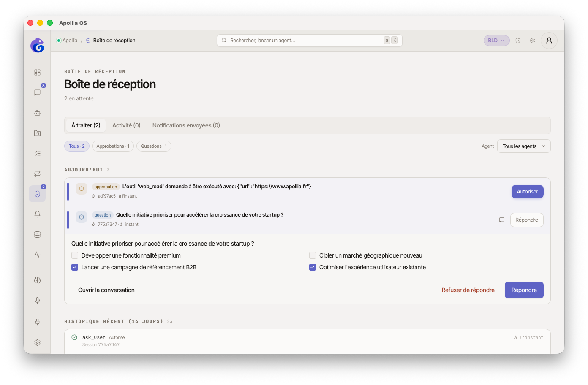588x385 pixels.
Task: Open the agents robot sidebar icon
Action: point(37,113)
